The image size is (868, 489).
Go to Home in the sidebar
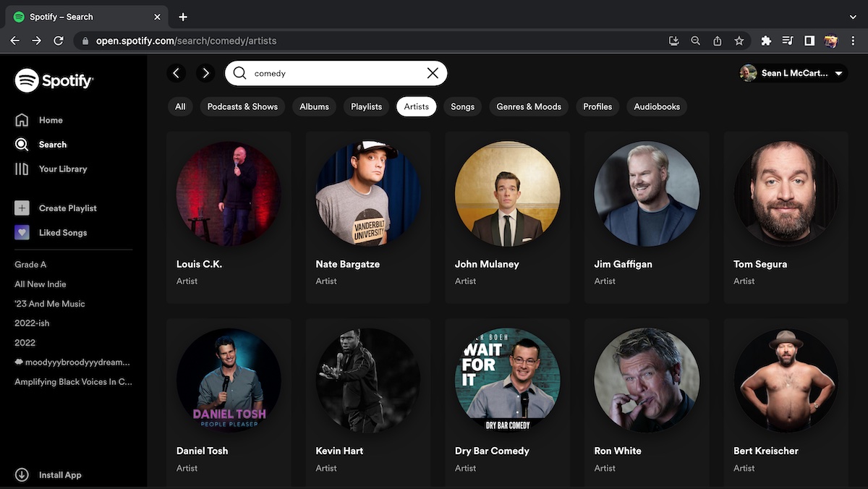pyautogui.click(x=51, y=120)
